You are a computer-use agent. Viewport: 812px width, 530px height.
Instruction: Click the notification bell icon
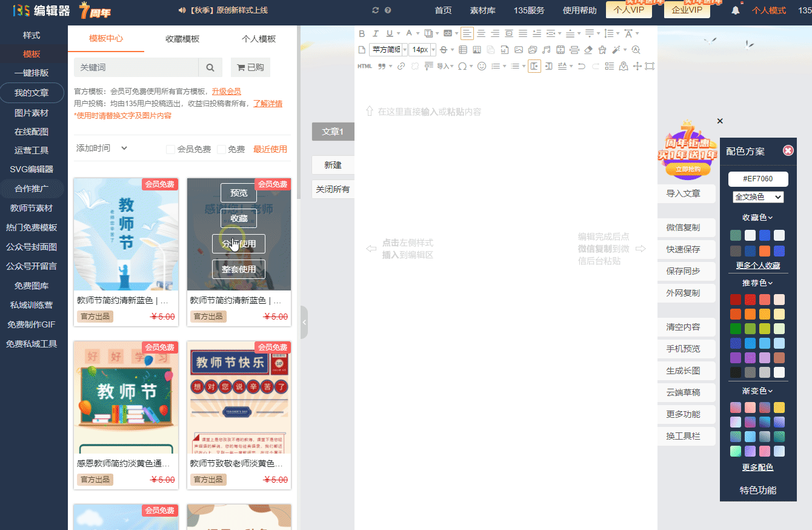[x=736, y=10]
